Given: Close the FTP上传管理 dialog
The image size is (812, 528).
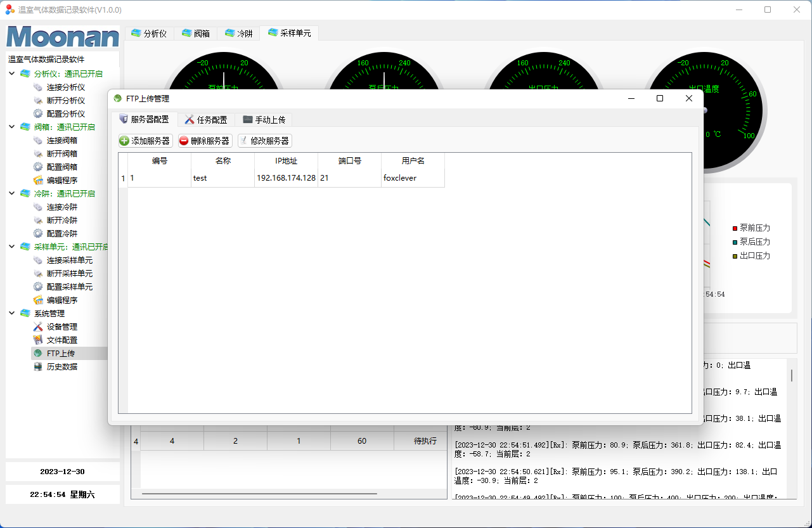Looking at the screenshot, I should point(689,98).
